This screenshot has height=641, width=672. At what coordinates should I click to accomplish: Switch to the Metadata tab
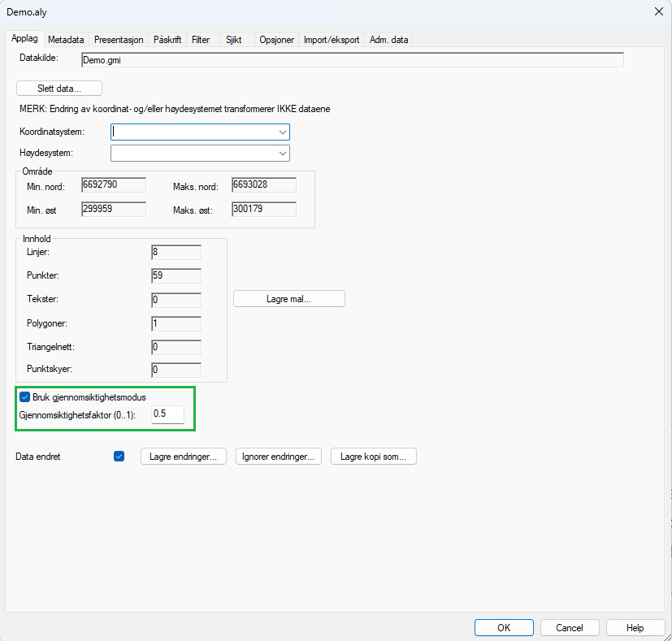(66, 39)
